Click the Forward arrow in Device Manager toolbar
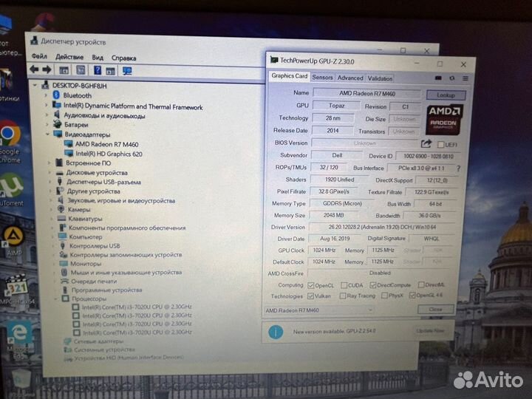This screenshot has width=532, height=399. coord(47,69)
